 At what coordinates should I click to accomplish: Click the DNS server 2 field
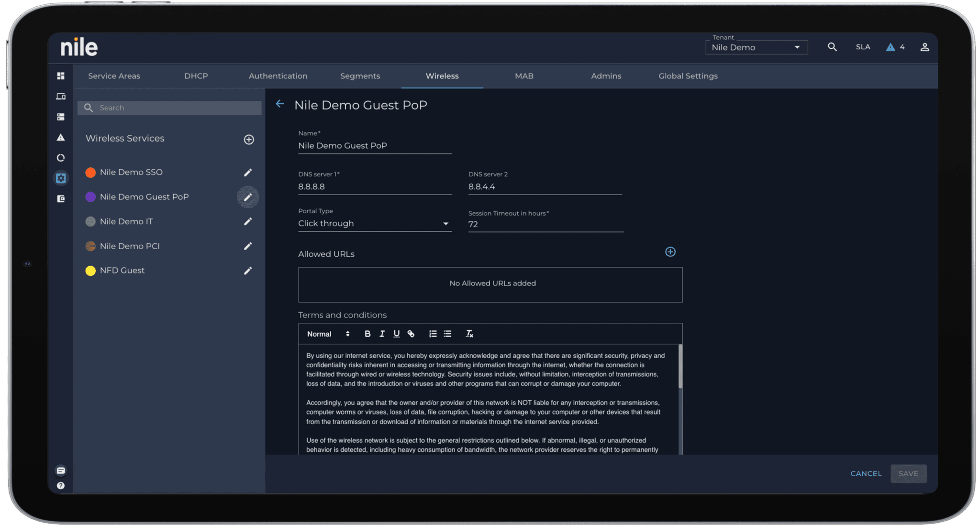tap(545, 187)
